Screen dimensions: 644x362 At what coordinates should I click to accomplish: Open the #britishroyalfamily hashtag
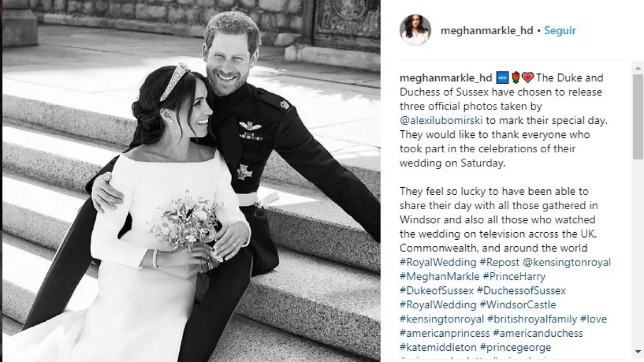[x=532, y=319]
